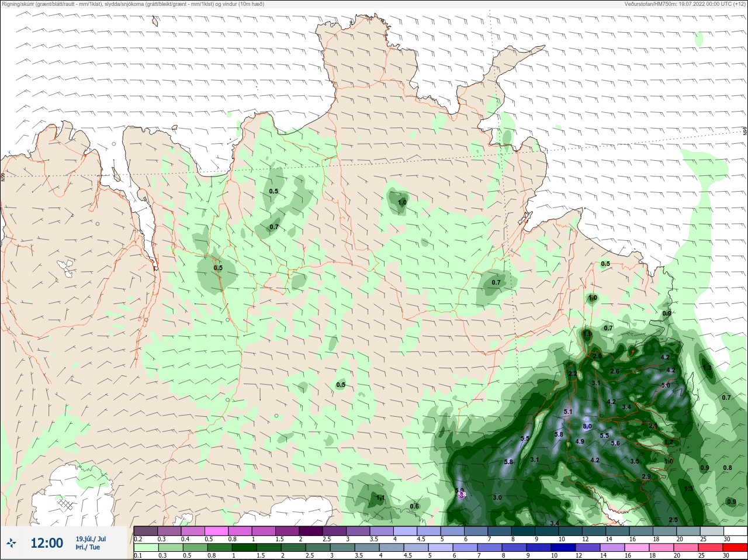The width and height of the screenshot is (748, 560).
Task: Click the 4.9 precipitation value on the map
Action: coord(580,441)
